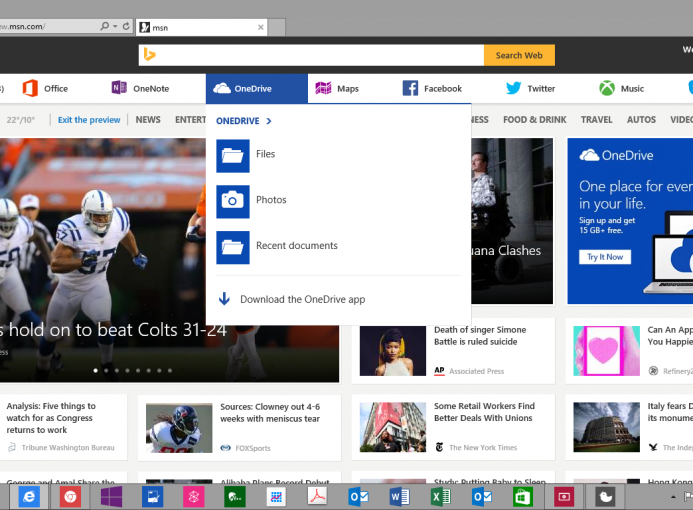Click the Colosseum thumbnail for Italy article

click(x=606, y=427)
